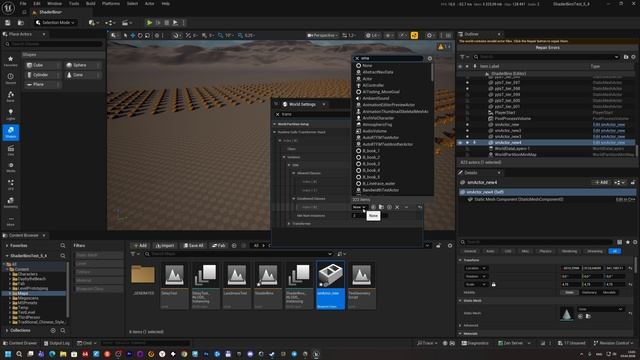Image resolution: width=640 pixels, height=360 pixels.
Task: Open the File menu
Action: tap(23, 3)
